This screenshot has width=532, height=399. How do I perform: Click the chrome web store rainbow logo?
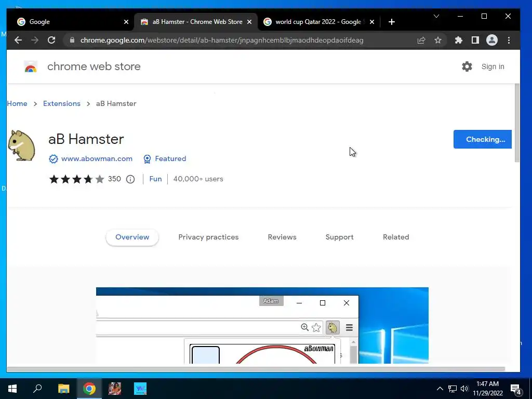coord(31,67)
